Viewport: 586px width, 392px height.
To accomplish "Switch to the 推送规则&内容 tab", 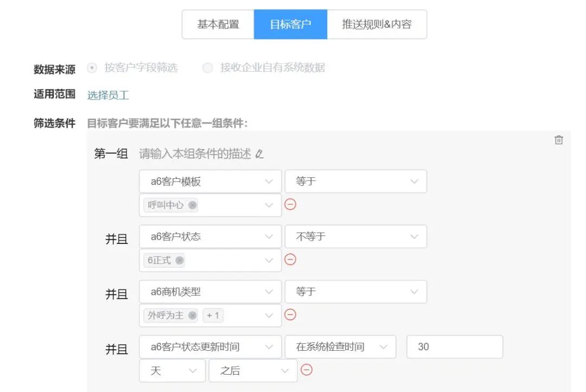I will tap(377, 24).
